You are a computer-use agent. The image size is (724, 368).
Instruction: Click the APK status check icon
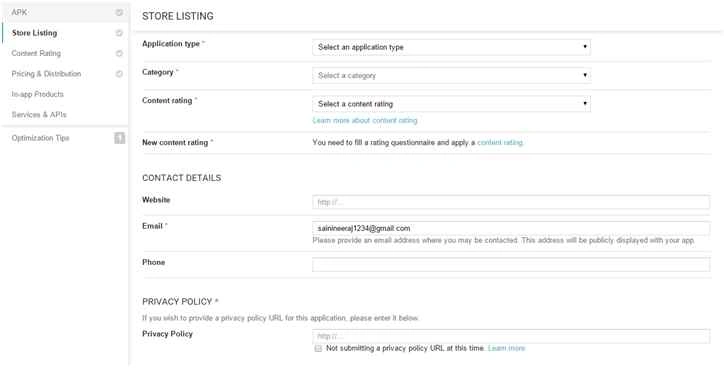coord(119,12)
